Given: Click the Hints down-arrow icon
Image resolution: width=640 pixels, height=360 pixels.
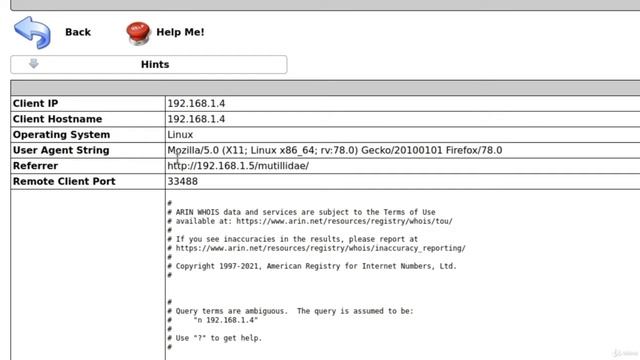Looking at the screenshot, I should point(34,64).
